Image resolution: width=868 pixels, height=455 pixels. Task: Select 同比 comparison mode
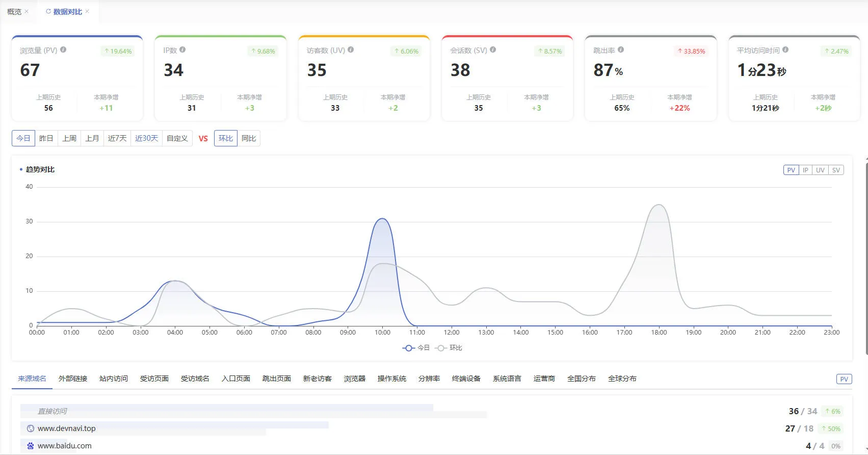(249, 138)
